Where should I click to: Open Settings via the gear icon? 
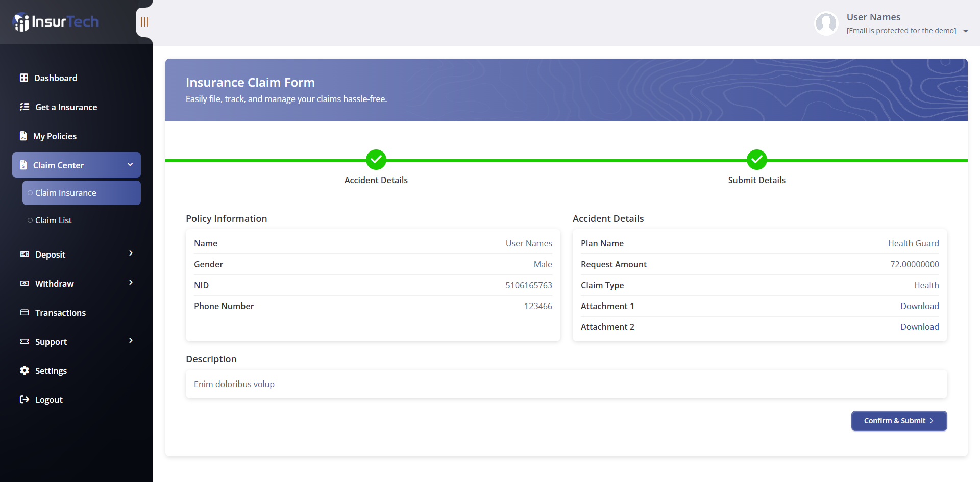pyautogui.click(x=24, y=370)
